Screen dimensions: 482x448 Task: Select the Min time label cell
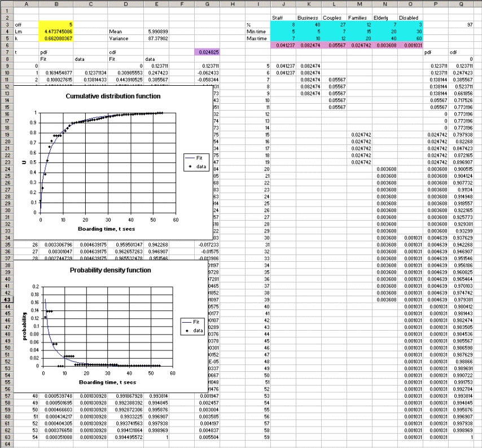pos(258,32)
